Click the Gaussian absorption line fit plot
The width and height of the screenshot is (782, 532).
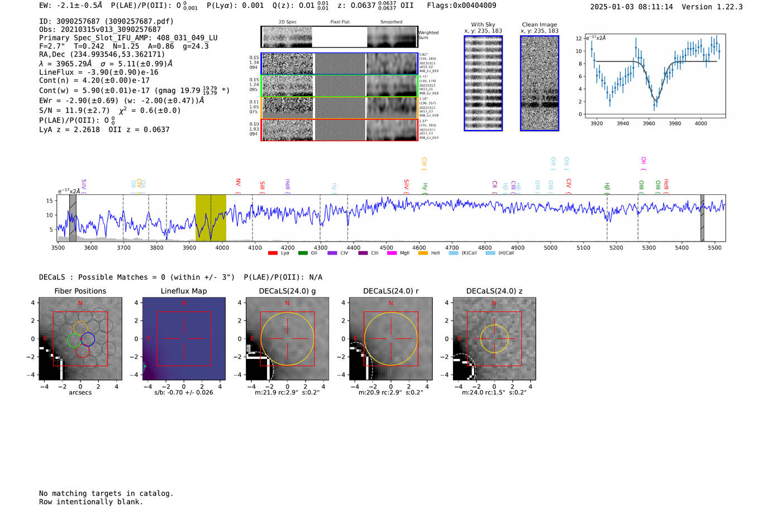pos(655,76)
